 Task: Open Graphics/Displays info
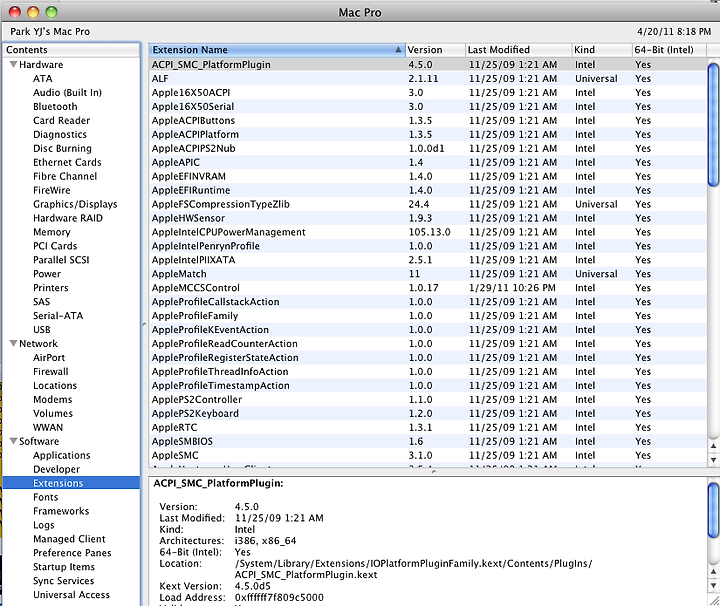[x=75, y=204]
